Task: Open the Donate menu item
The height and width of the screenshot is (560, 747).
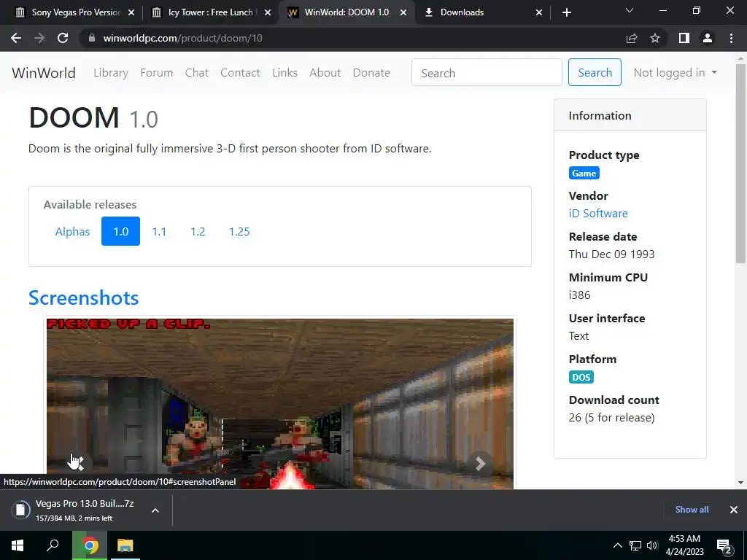Action: click(371, 73)
